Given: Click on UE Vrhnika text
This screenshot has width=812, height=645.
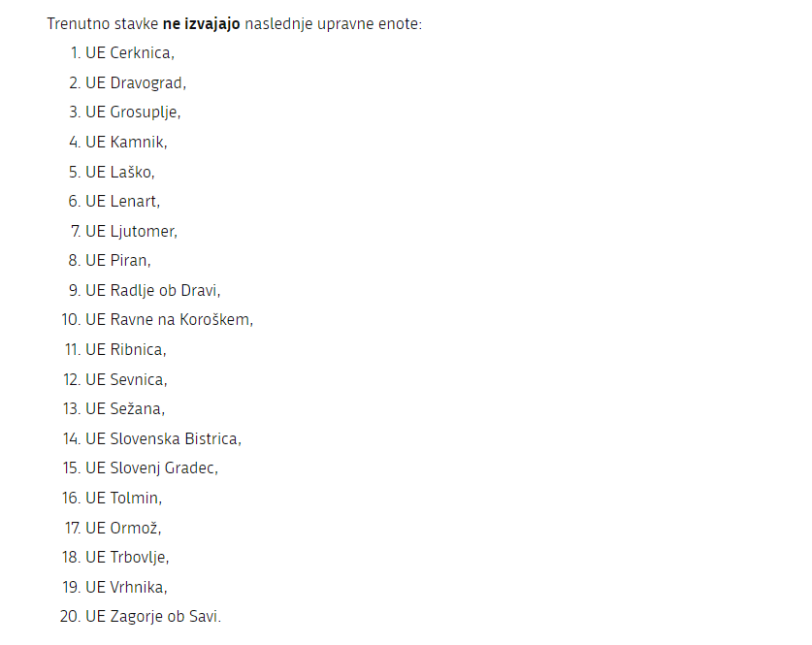Looking at the screenshot, I should pyautogui.click(x=126, y=587).
